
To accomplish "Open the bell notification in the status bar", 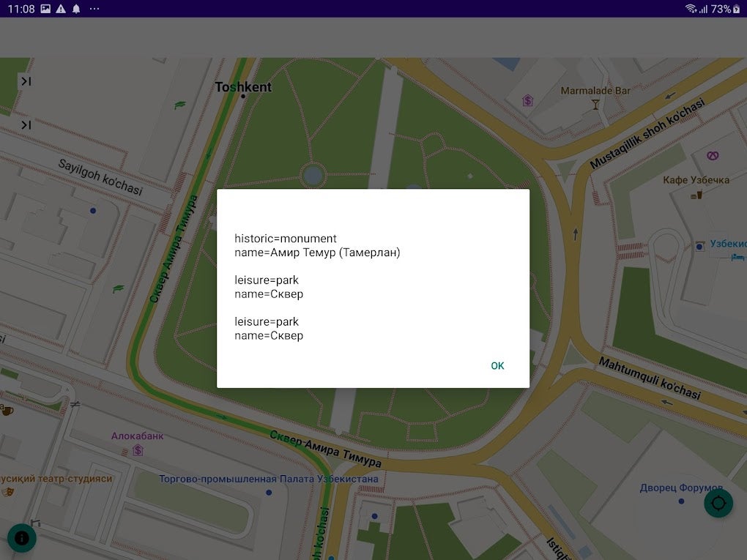I will (x=76, y=9).
